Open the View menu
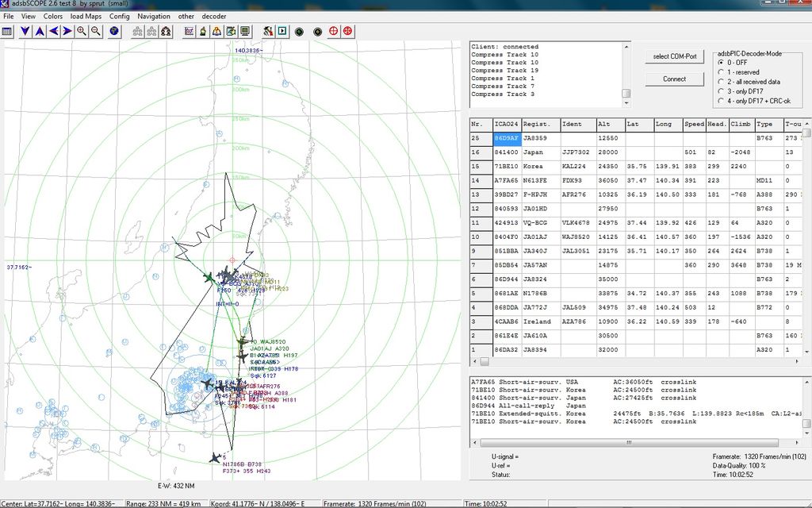Viewport: 812px width, 508px height. click(28, 16)
